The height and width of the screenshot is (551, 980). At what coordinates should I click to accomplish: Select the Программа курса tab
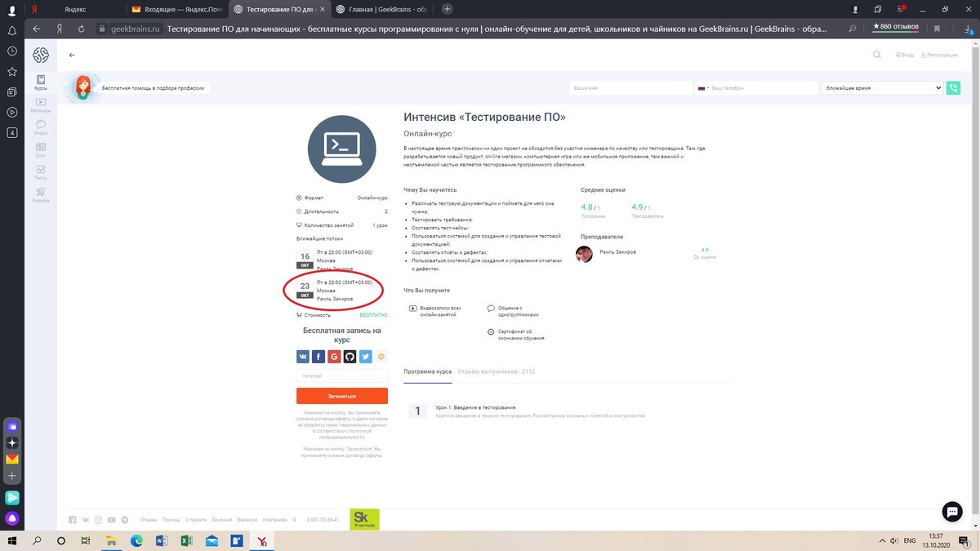point(427,371)
